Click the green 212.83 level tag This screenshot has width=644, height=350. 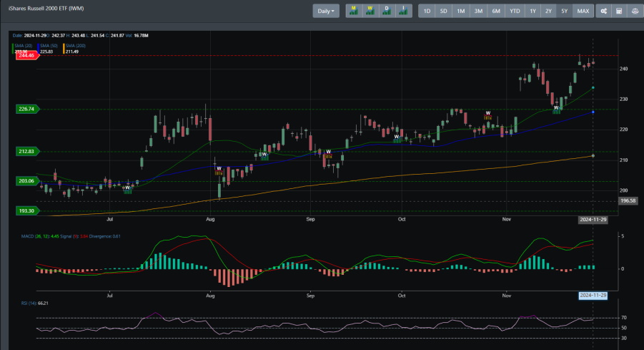[27, 151]
